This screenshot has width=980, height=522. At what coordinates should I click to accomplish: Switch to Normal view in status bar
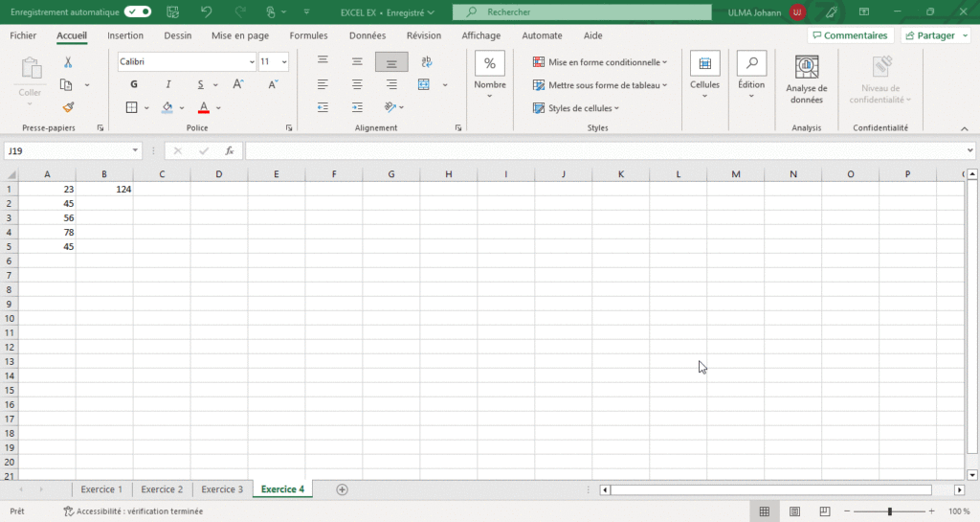coord(765,511)
